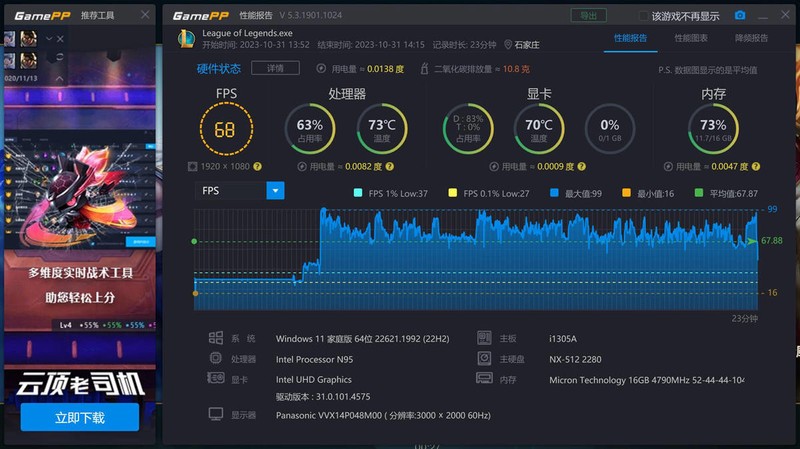Select the NX-512 2280 disk text
The height and width of the screenshot is (449, 800).
[x=575, y=359]
